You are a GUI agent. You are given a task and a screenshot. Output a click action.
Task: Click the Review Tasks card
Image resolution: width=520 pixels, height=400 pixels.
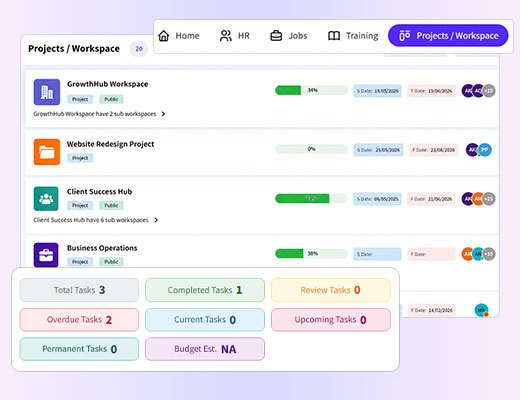point(331,290)
